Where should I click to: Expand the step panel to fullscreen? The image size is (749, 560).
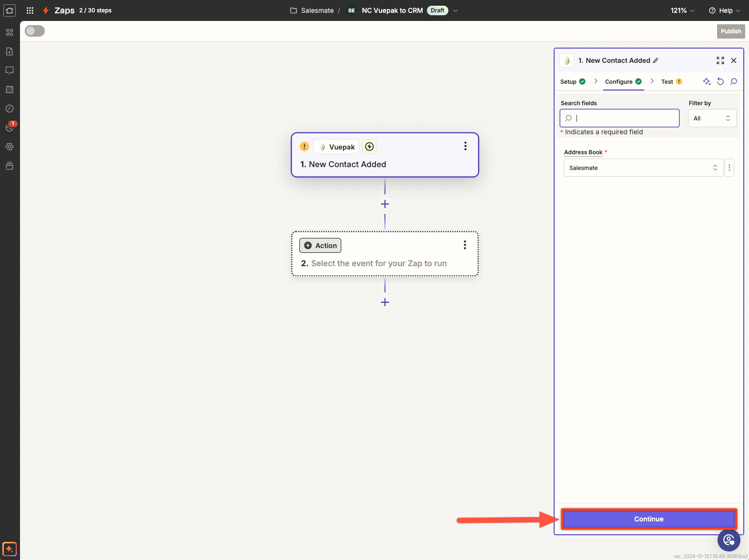pos(720,60)
